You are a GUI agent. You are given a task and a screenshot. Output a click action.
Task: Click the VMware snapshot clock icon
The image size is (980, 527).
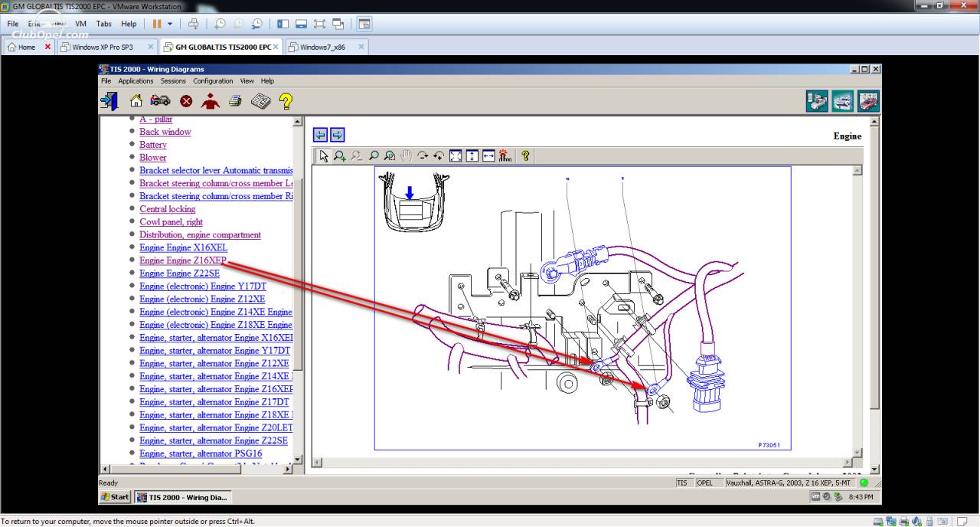click(220, 24)
